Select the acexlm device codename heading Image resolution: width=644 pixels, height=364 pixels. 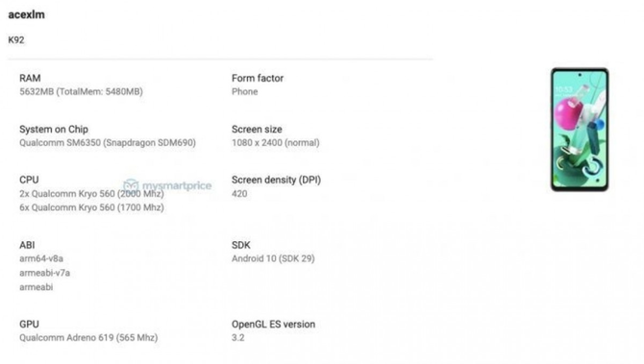pyautogui.click(x=26, y=14)
